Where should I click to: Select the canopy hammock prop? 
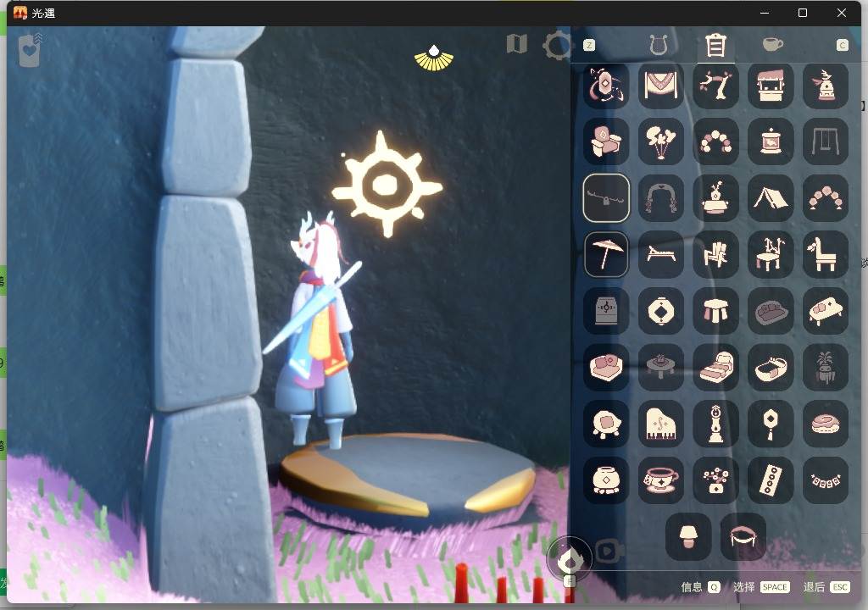[743, 536]
